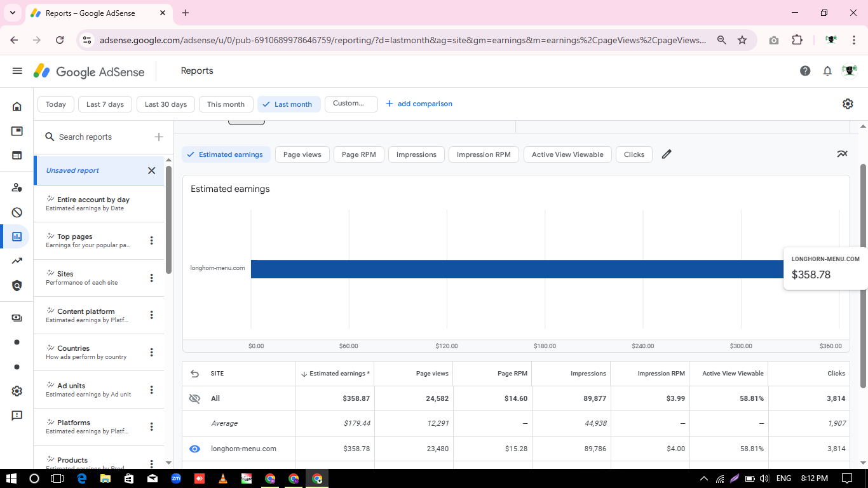Open VLC media player from taskbar

pos(222,478)
